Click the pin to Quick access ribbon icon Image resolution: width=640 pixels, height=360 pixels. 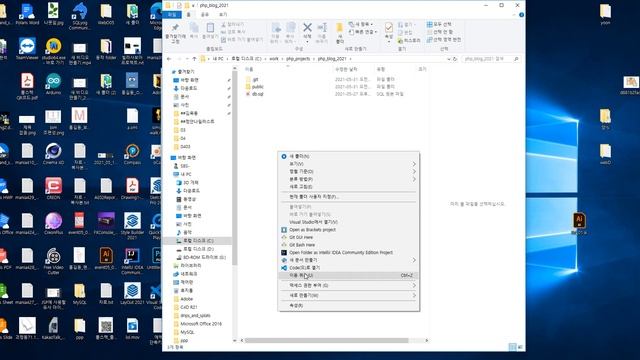click(x=175, y=28)
